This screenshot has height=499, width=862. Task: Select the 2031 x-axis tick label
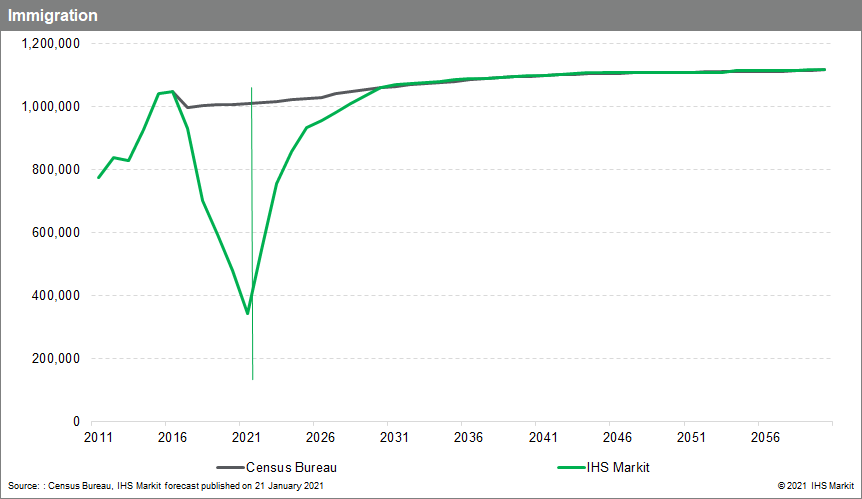[x=395, y=438]
